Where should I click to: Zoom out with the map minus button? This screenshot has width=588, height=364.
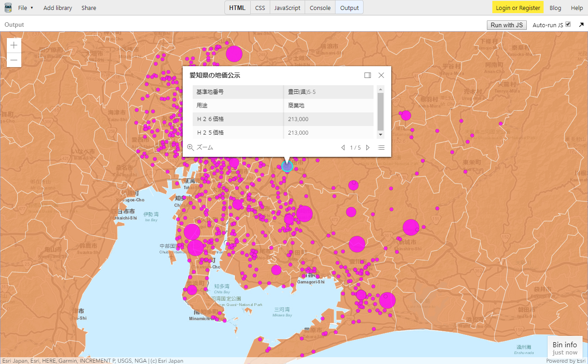[x=14, y=60]
